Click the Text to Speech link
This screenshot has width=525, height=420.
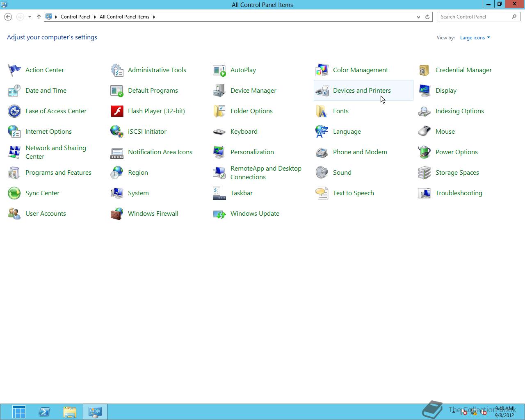354,193
